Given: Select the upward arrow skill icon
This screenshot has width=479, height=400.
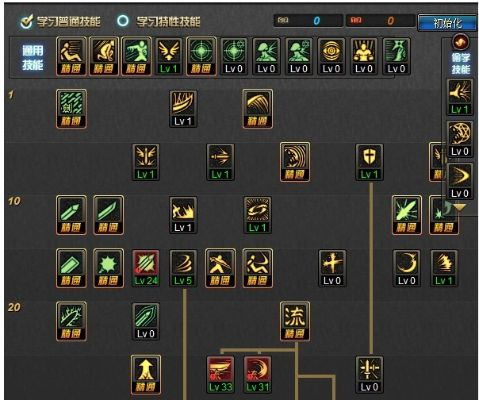Looking at the screenshot, I should click(146, 374).
